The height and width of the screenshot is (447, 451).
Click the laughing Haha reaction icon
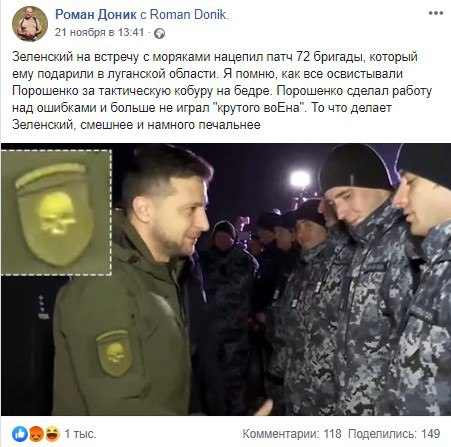pos(52,434)
